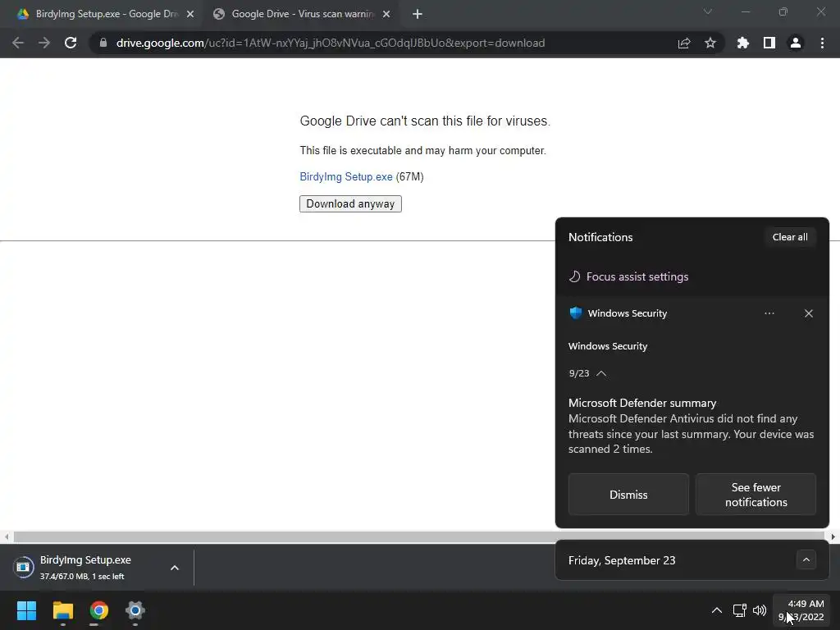840x630 pixels.
Task: Open a new browser tab
Action: tap(418, 14)
